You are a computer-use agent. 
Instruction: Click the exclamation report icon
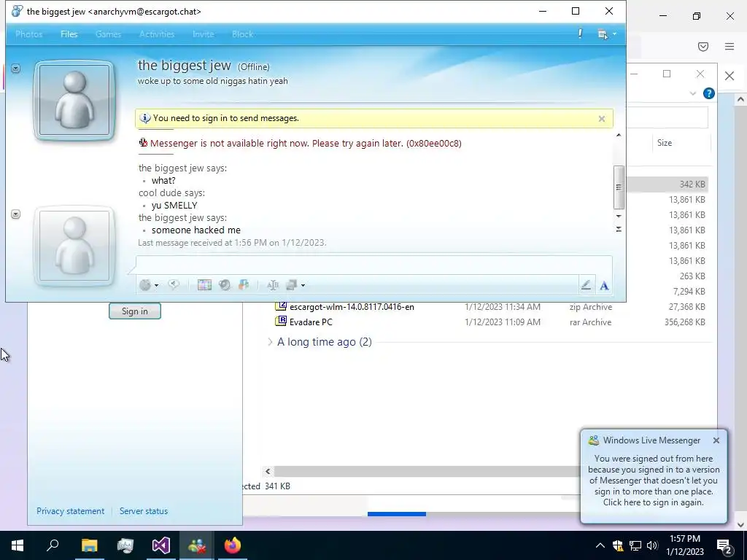[580, 34]
